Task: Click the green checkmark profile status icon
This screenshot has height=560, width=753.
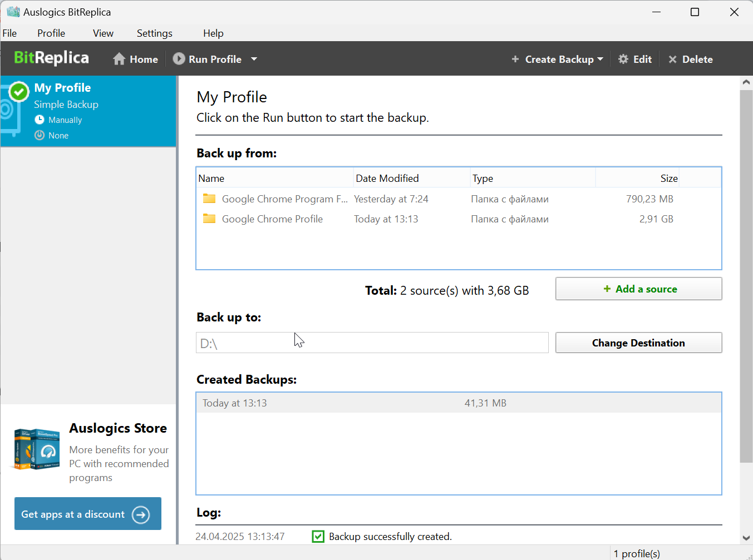Action: pos(19,92)
